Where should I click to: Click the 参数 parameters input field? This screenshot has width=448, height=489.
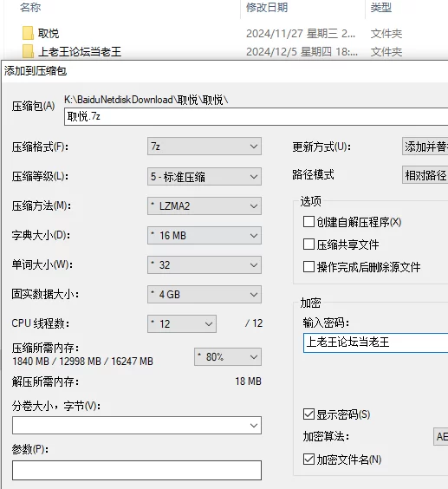137,470
